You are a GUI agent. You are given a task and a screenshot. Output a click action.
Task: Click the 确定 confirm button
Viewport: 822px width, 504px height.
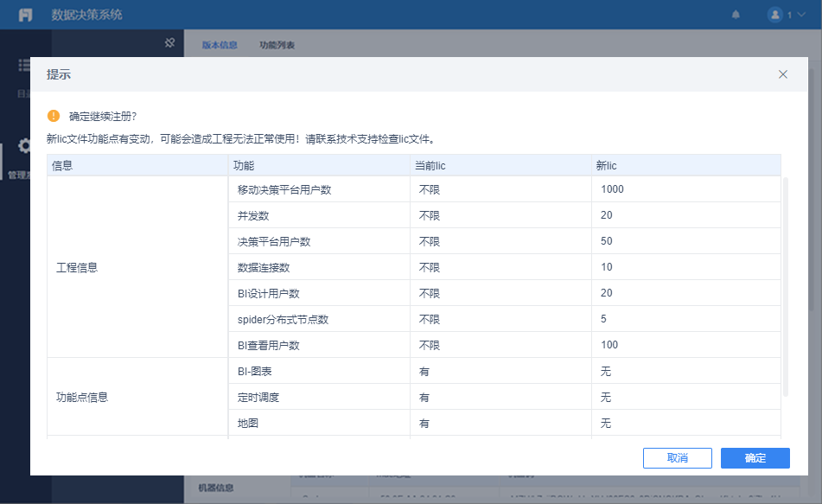(x=755, y=458)
